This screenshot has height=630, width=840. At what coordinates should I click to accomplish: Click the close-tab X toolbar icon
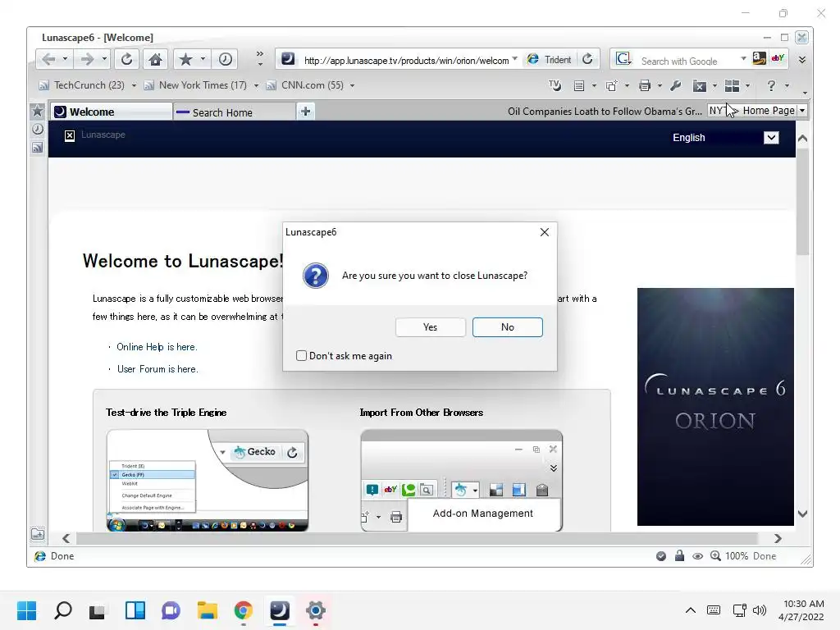(700, 85)
